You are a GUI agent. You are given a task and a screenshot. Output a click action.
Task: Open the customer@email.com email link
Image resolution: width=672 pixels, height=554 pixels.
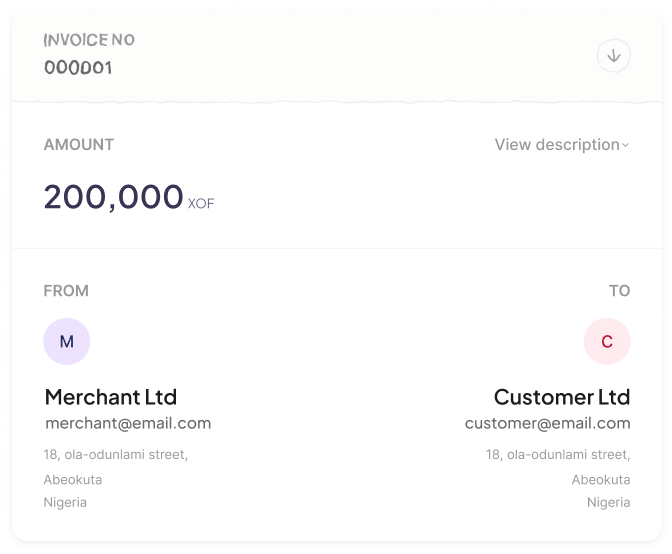(547, 423)
